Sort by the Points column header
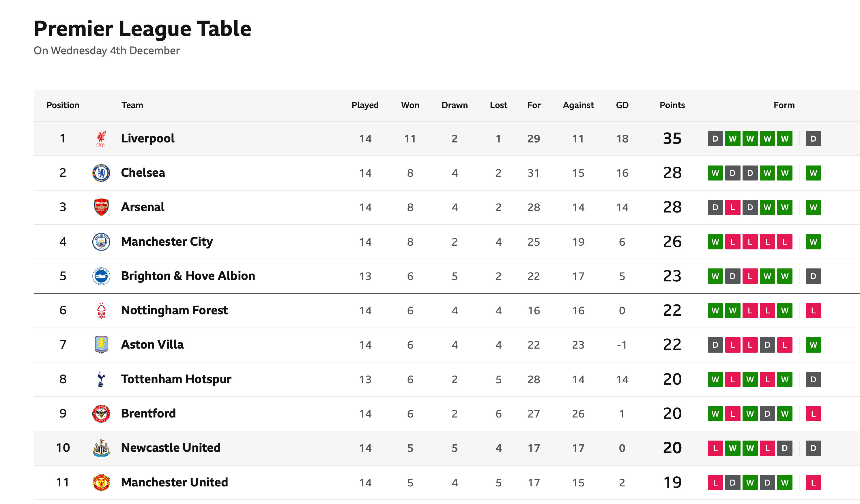 point(672,105)
